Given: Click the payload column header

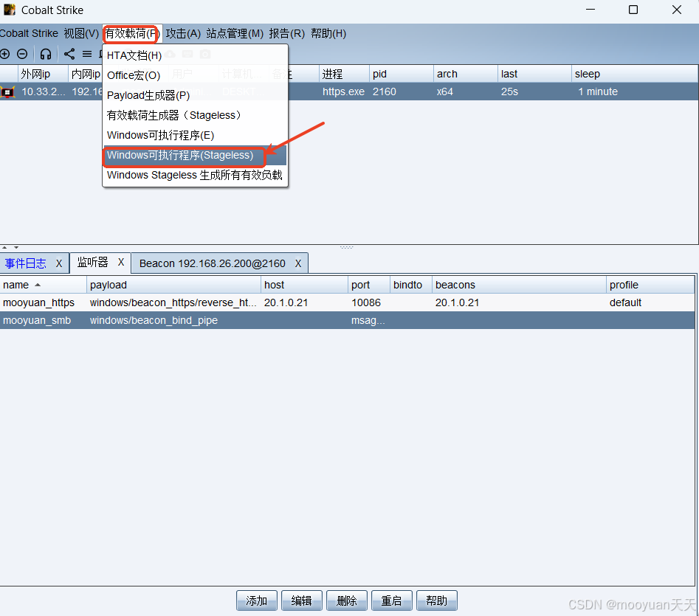Looking at the screenshot, I should click(x=174, y=285).
